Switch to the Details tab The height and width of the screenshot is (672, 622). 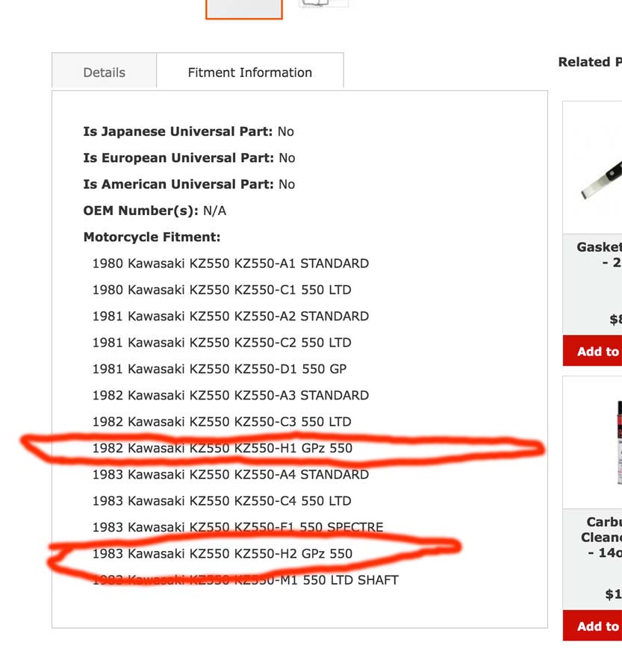coord(104,72)
